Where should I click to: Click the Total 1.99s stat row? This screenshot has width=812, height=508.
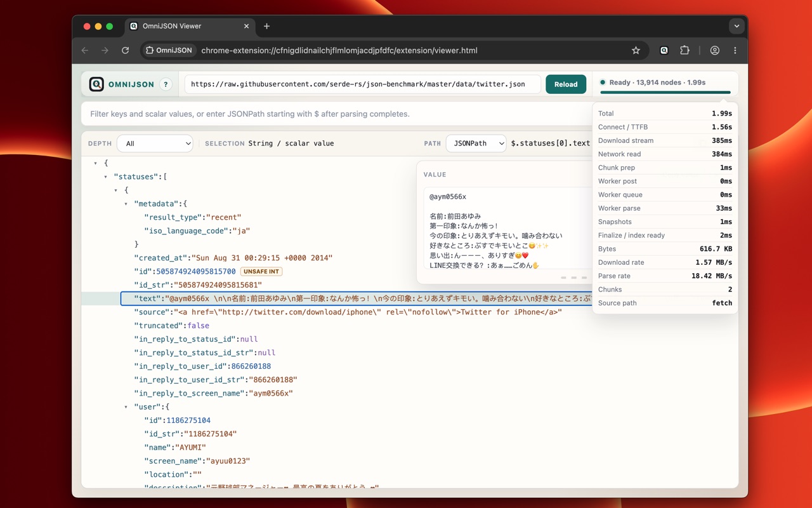(x=665, y=114)
